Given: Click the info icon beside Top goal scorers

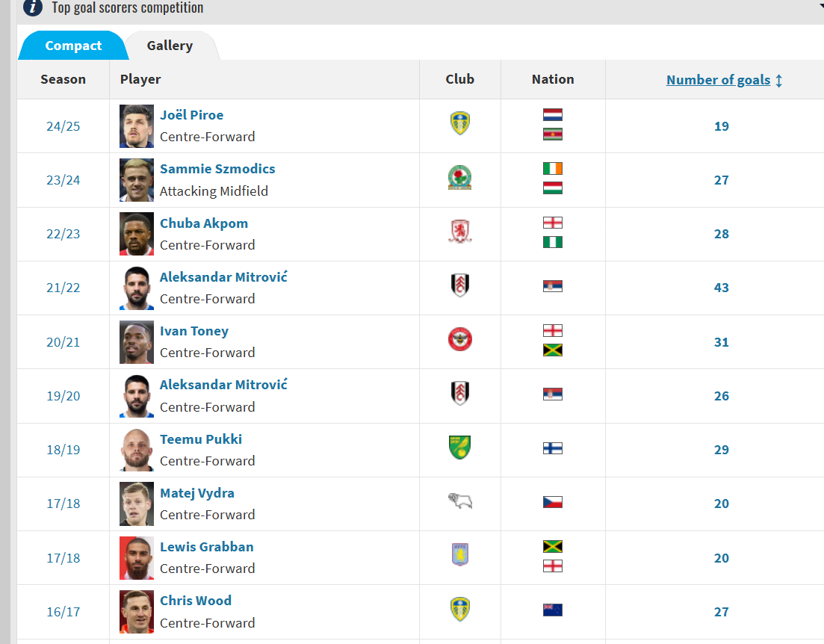Looking at the screenshot, I should pyautogui.click(x=33, y=7).
